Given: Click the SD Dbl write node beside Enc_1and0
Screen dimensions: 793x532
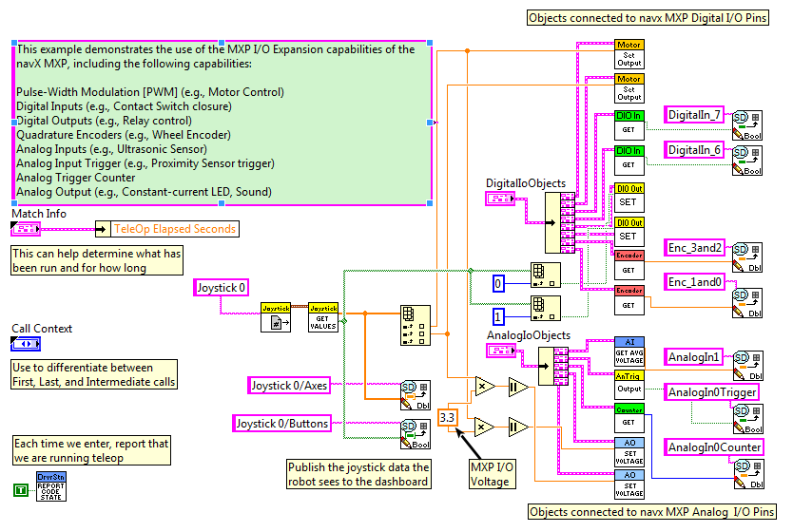Looking at the screenshot, I should point(747,303).
